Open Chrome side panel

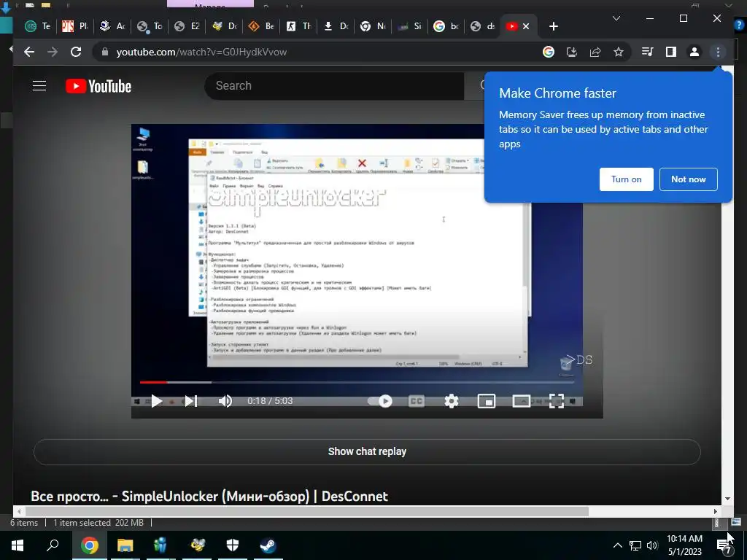tap(671, 52)
